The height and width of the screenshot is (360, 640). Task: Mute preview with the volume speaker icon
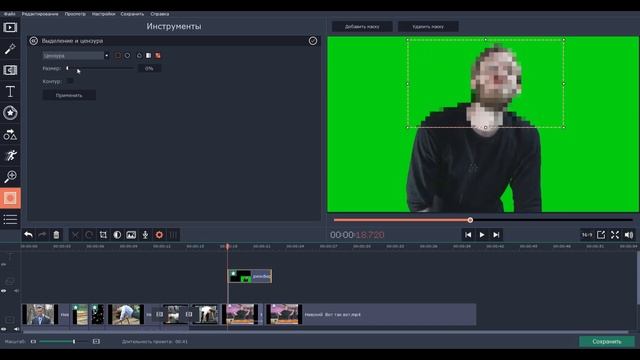[x=629, y=235]
